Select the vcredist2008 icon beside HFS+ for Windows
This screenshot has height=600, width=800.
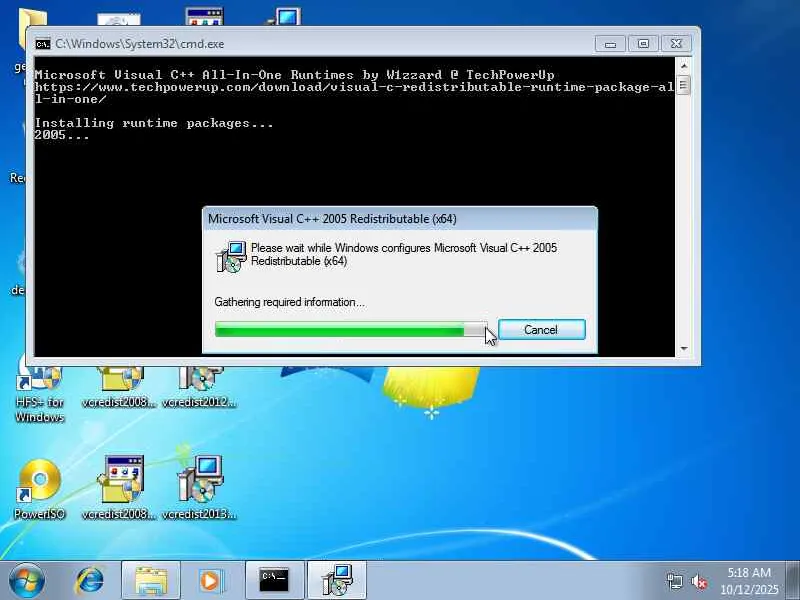click(x=119, y=388)
